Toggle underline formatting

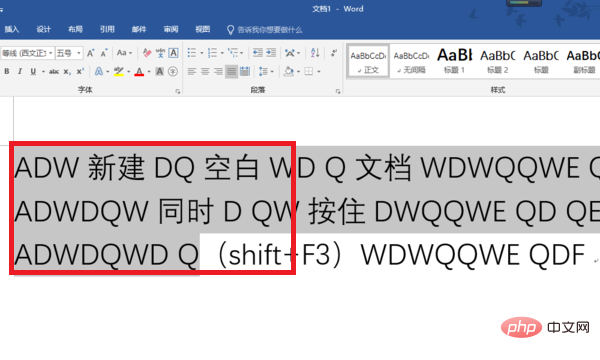(33, 72)
